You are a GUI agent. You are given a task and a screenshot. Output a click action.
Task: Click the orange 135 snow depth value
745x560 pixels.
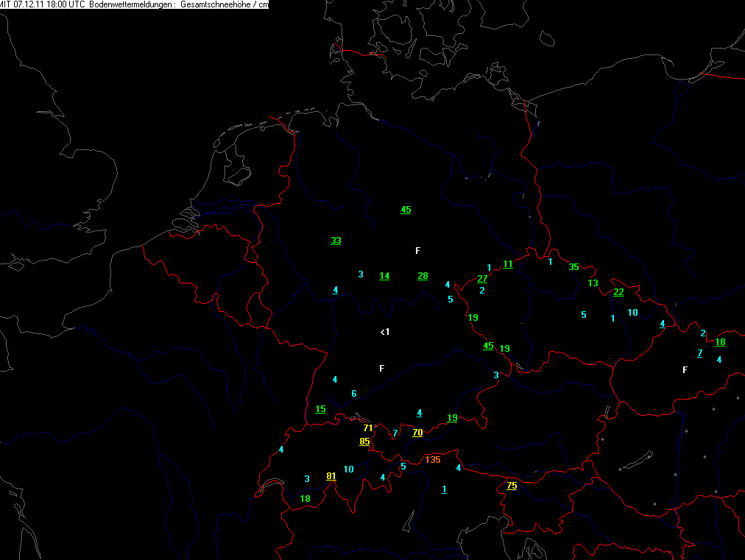[x=432, y=460]
